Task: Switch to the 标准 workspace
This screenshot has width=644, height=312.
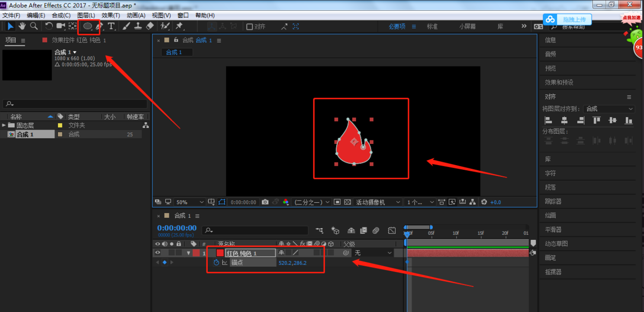Action: tap(432, 26)
